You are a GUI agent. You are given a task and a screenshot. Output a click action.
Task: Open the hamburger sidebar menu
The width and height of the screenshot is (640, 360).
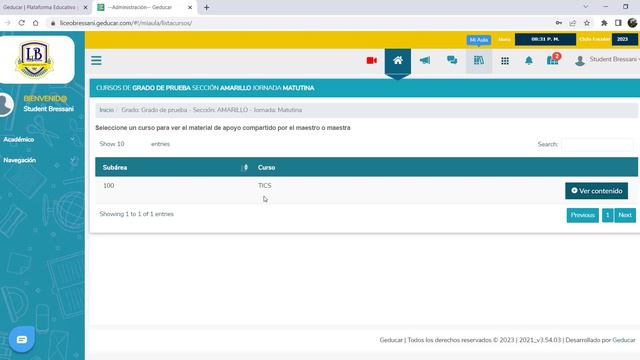pos(96,60)
